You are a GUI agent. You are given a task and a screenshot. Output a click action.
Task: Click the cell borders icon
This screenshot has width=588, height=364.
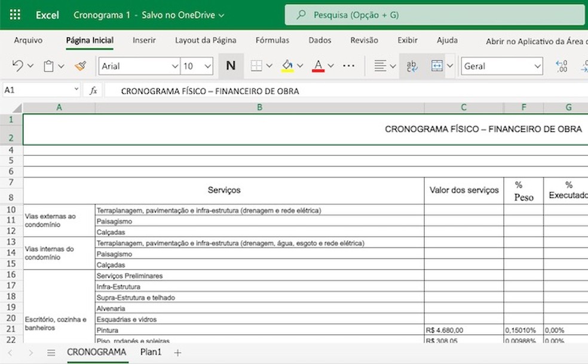click(x=256, y=66)
